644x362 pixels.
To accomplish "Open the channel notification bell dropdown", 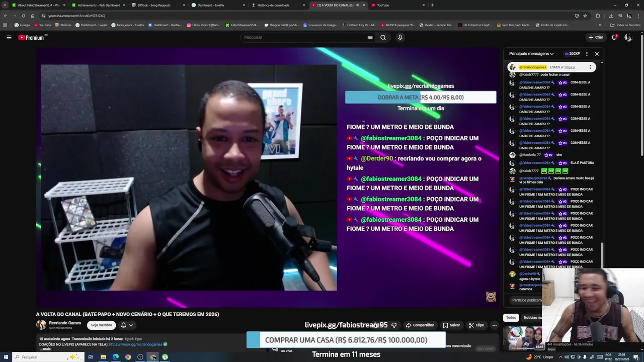I will click(127, 325).
